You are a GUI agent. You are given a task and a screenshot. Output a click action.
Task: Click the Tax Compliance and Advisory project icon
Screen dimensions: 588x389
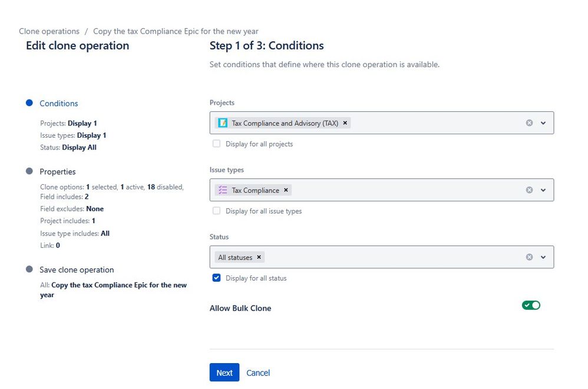223,123
